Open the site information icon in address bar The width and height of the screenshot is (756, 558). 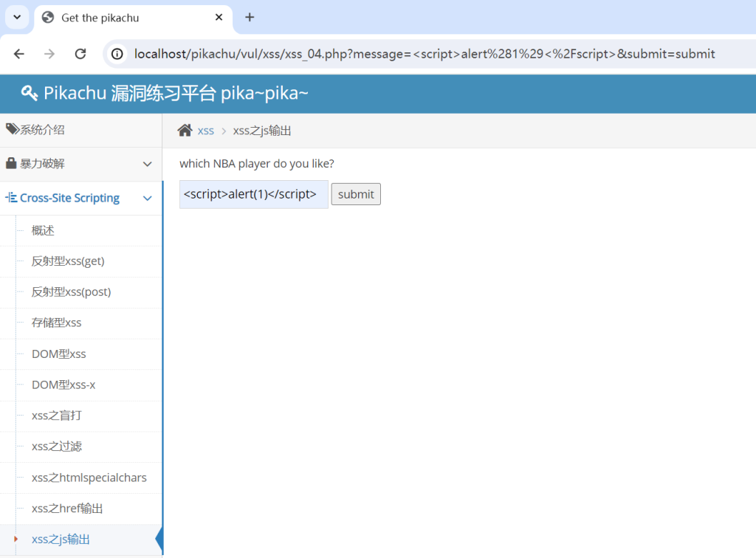tap(117, 54)
